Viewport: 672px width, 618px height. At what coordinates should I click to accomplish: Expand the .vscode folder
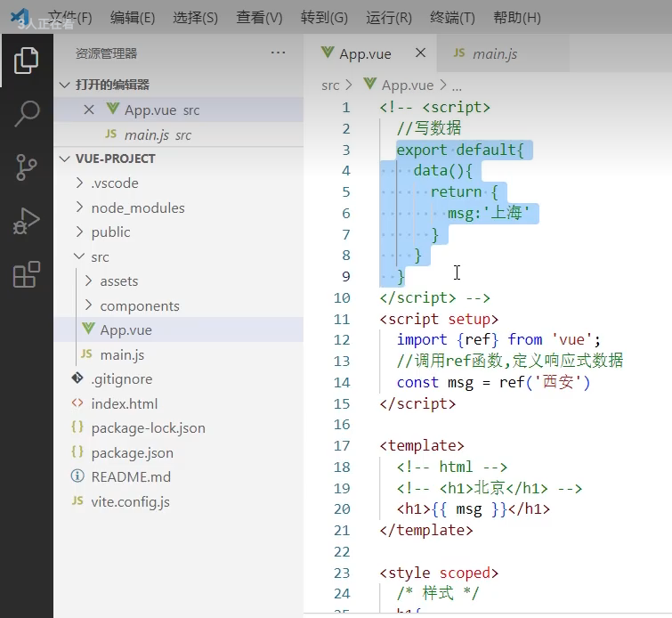point(179,183)
